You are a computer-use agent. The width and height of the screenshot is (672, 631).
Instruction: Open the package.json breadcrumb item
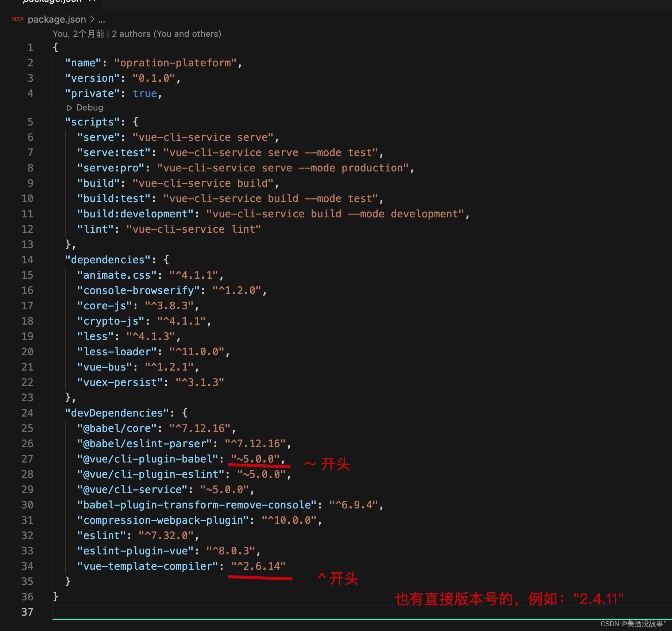tap(57, 19)
